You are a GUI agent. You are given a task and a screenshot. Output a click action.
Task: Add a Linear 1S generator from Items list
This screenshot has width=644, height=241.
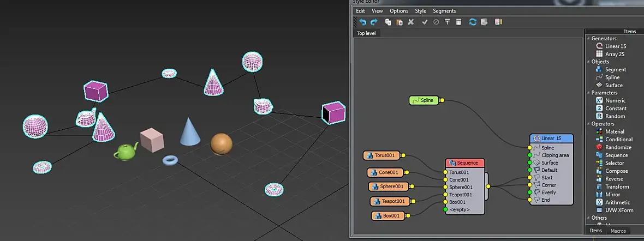(611, 46)
